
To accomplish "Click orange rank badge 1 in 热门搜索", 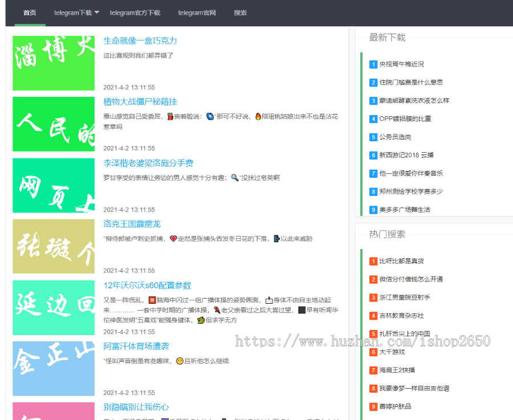I will [x=373, y=261].
